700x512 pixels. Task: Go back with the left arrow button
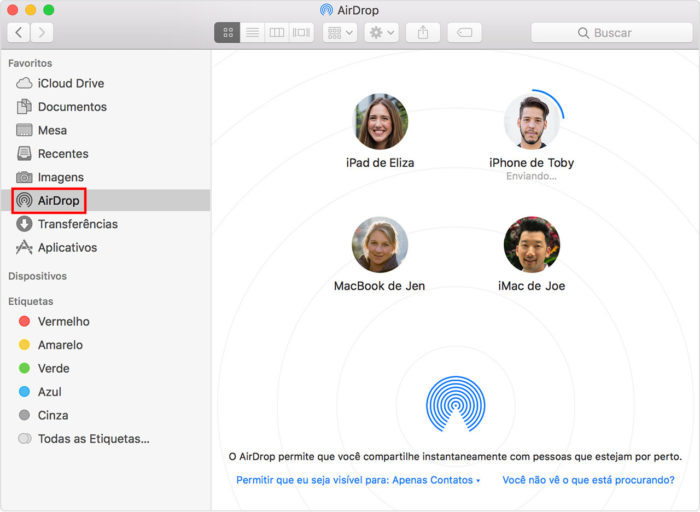(x=19, y=33)
